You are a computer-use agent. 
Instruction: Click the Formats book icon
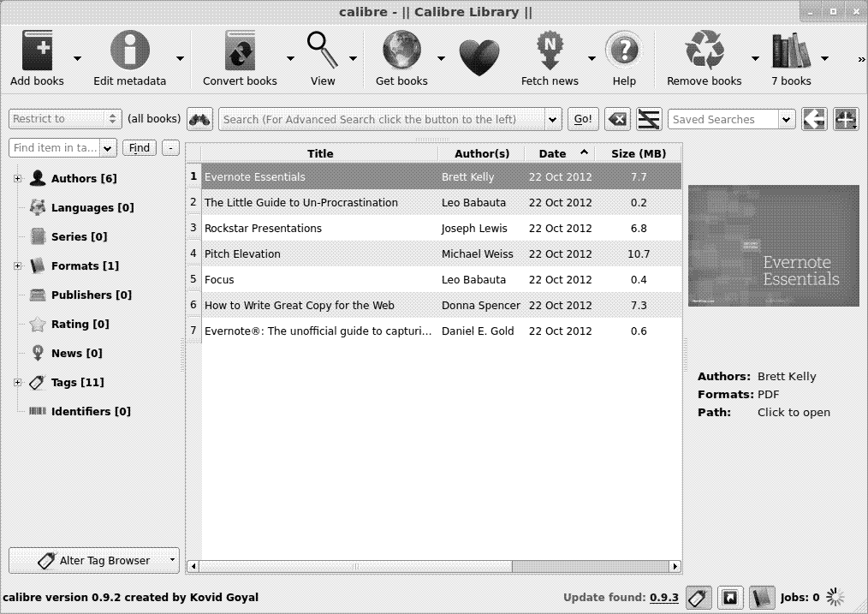38,265
